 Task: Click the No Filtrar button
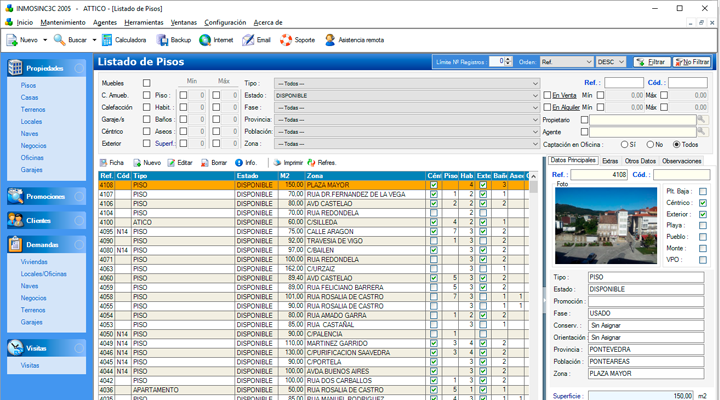click(x=692, y=62)
